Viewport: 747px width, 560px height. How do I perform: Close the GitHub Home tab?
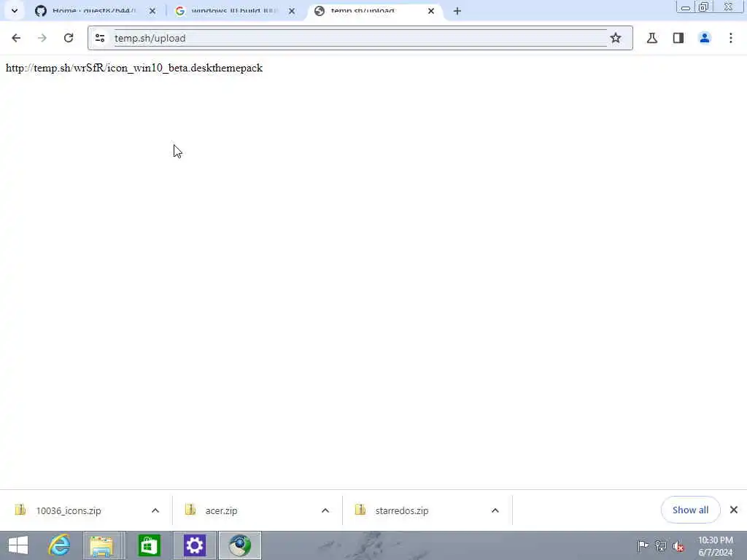pos(152,10)
